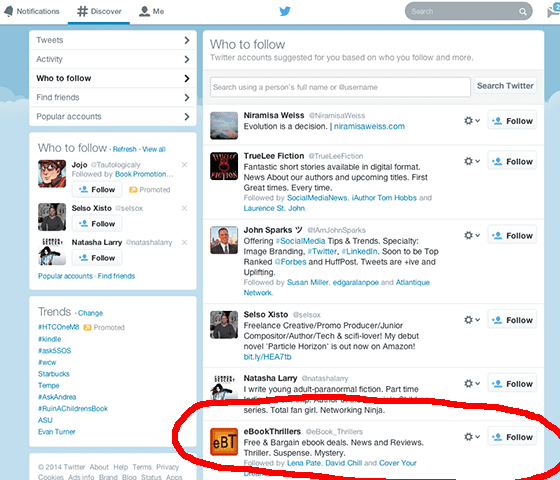Open TrueLee Fiction avatar

(224, 166)
